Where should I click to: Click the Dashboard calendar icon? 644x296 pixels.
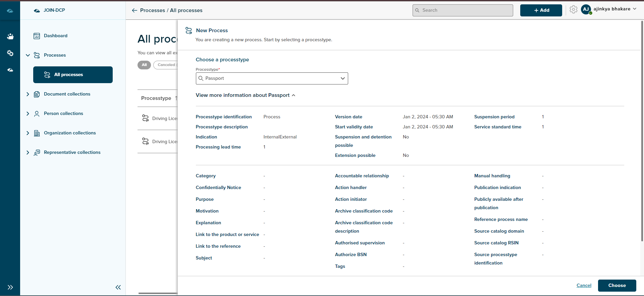coord(37,36)
